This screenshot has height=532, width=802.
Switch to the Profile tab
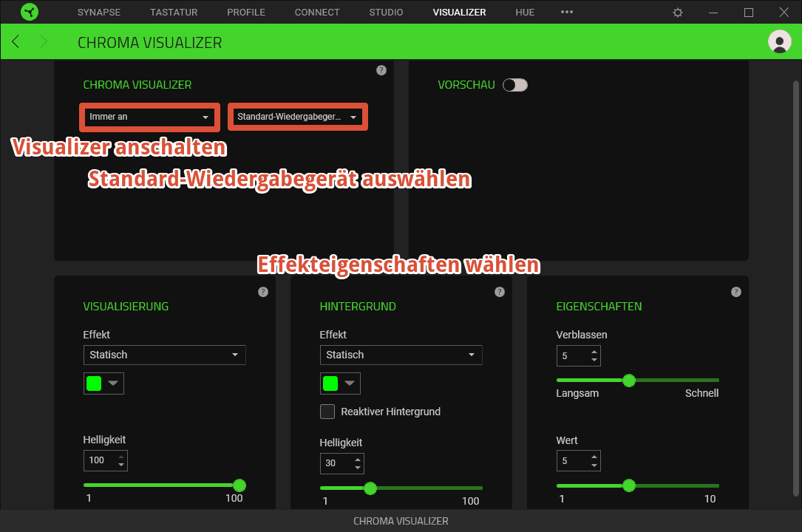246,13
